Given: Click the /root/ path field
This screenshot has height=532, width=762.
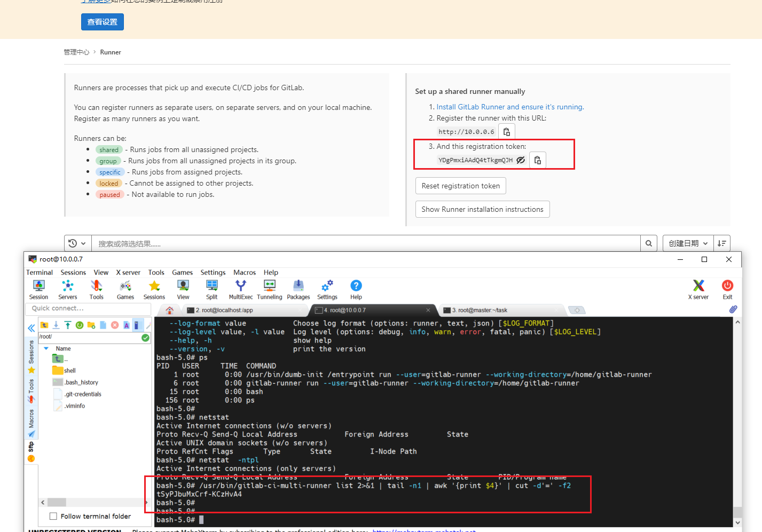Looking at the screenshot, I should 89,337.
